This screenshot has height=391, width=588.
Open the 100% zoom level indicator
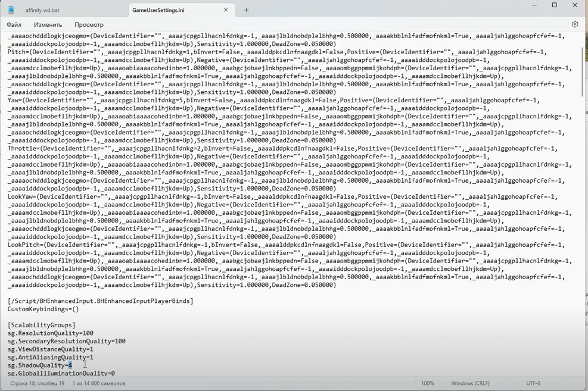tap(428, 383)
